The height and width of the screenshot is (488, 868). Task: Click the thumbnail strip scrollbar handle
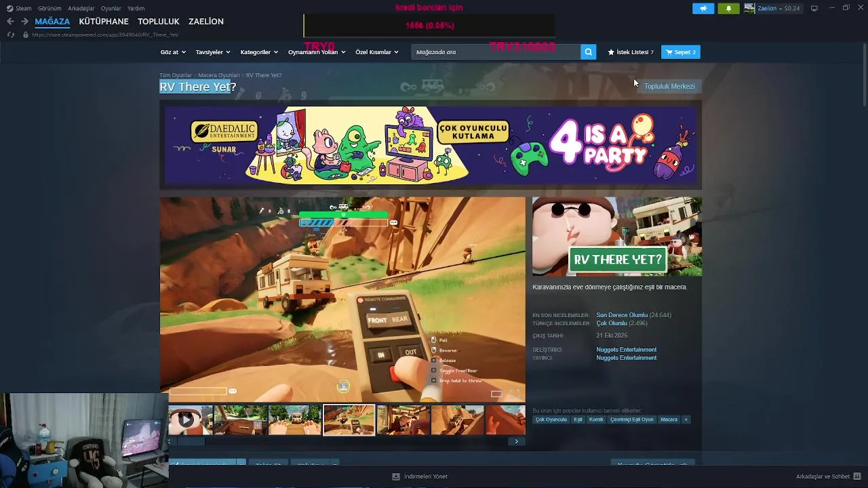191,441
